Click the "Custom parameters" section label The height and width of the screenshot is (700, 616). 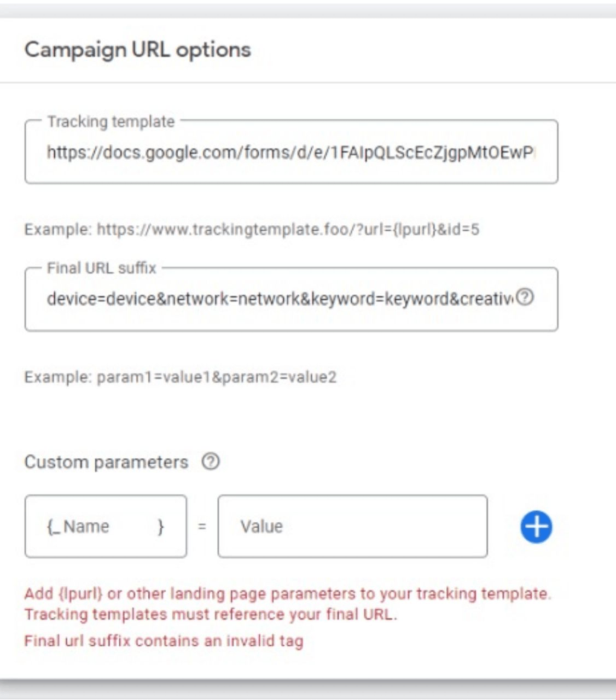106,462
